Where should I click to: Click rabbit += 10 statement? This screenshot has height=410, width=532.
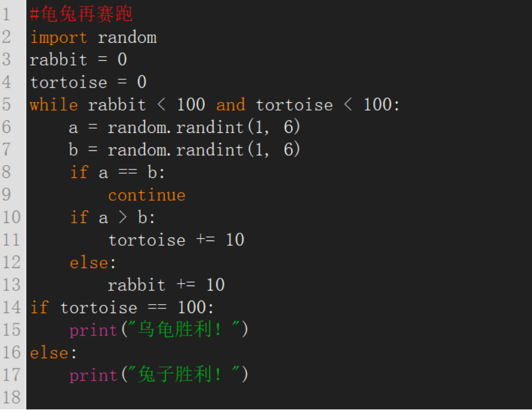click(x=166, y=285)
